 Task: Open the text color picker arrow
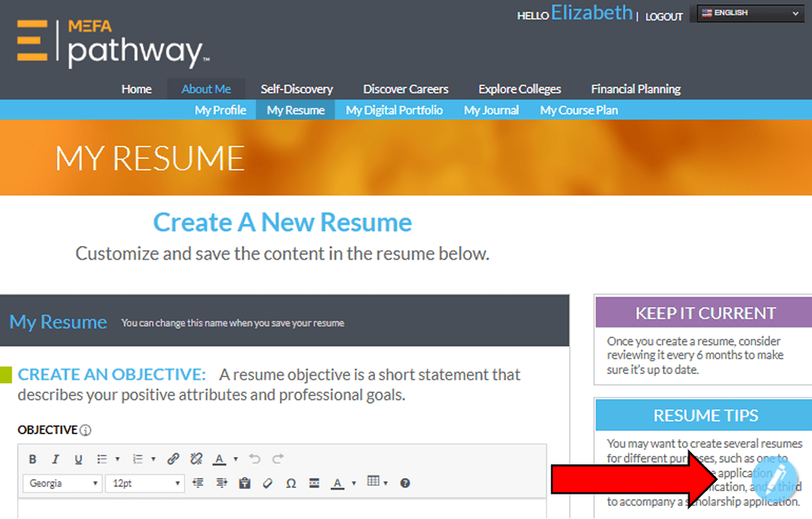tap(236, 459)
